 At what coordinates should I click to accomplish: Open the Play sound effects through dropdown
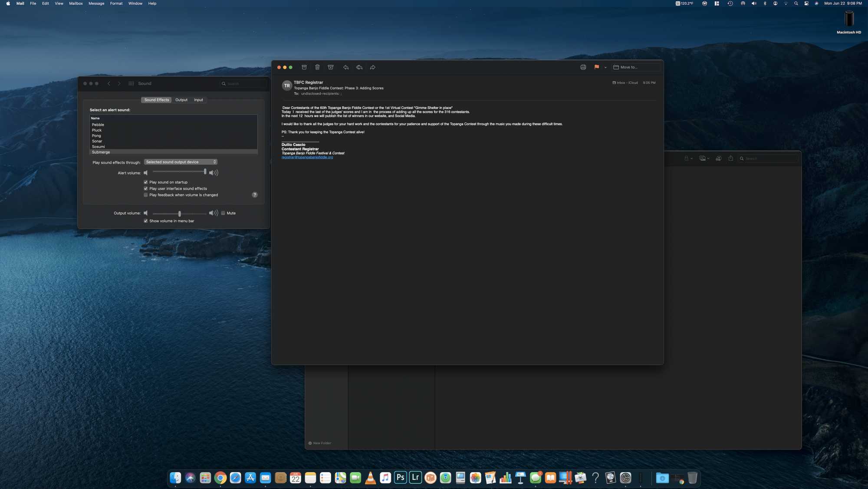point(181,162)
